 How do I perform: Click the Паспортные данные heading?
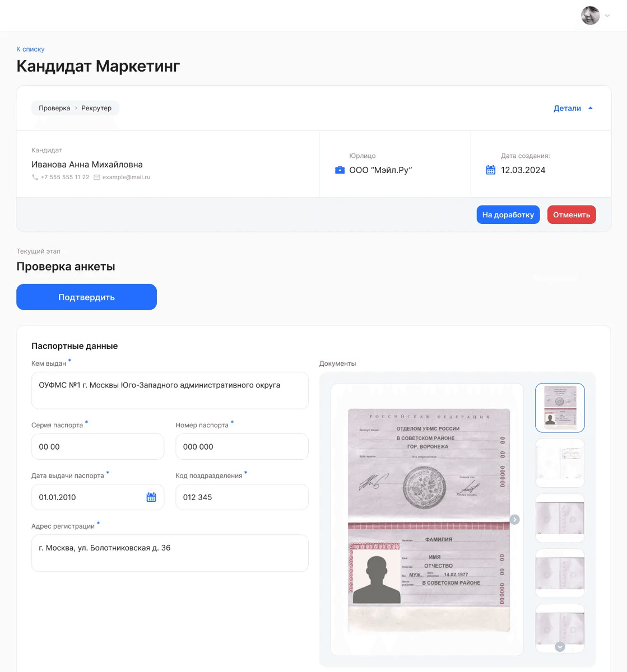75,346
